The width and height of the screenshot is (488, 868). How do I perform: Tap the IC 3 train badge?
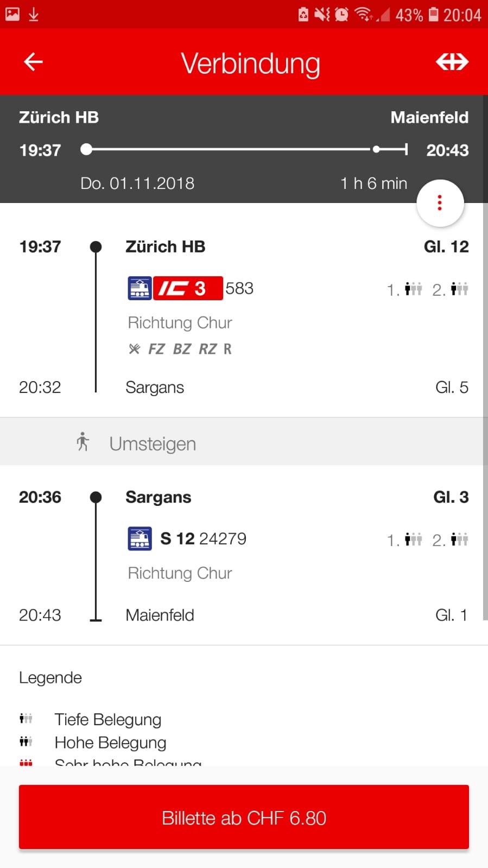point(188,288)
